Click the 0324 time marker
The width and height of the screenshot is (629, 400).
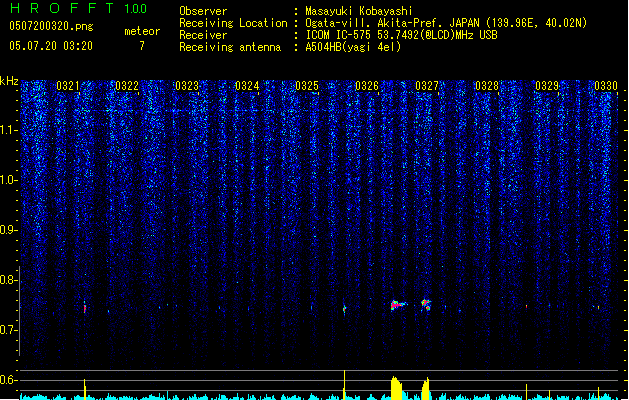tap(247, 86)
